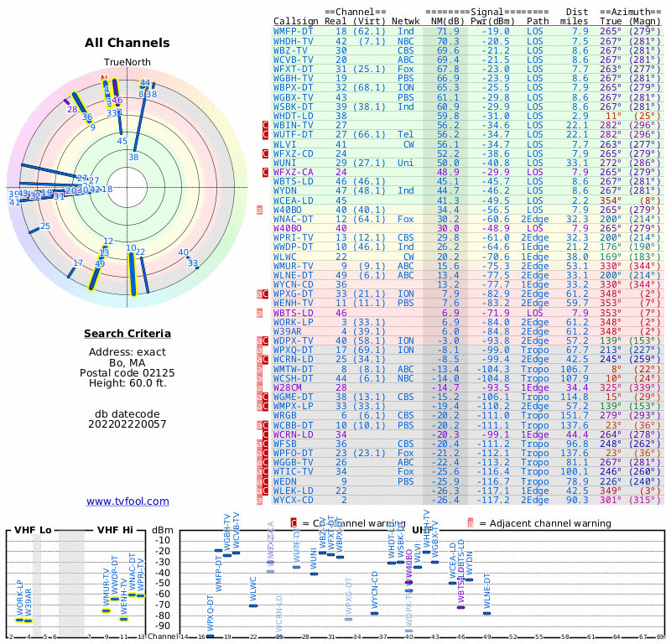Click the red C icon in the co-channel warning legend
The image size is (671, 644).
[x=294, y=523]
